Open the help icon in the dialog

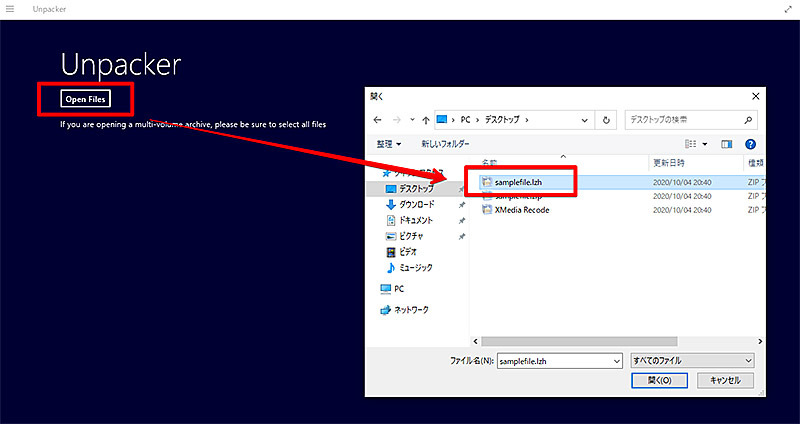750,144
